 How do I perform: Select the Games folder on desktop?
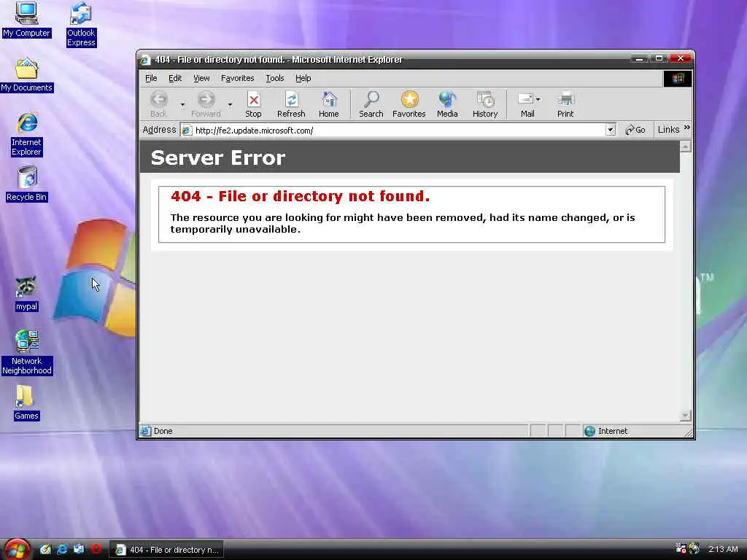[26, 402]
